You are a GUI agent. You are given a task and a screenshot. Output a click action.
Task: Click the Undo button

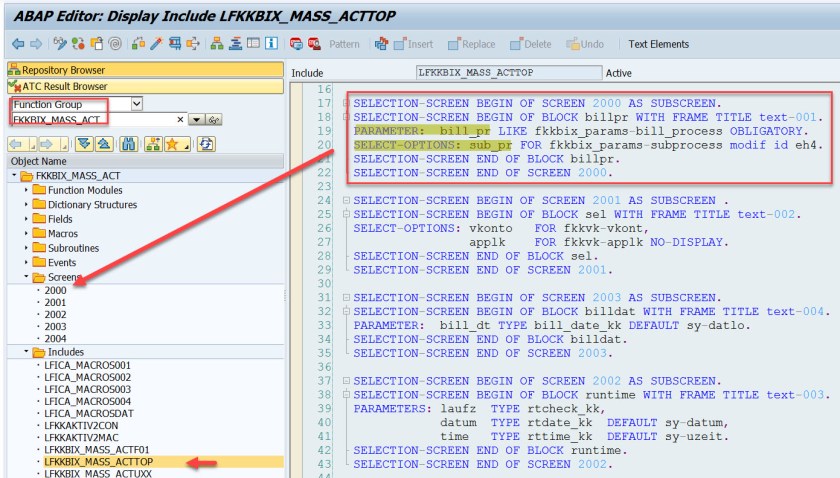point(585,44)
